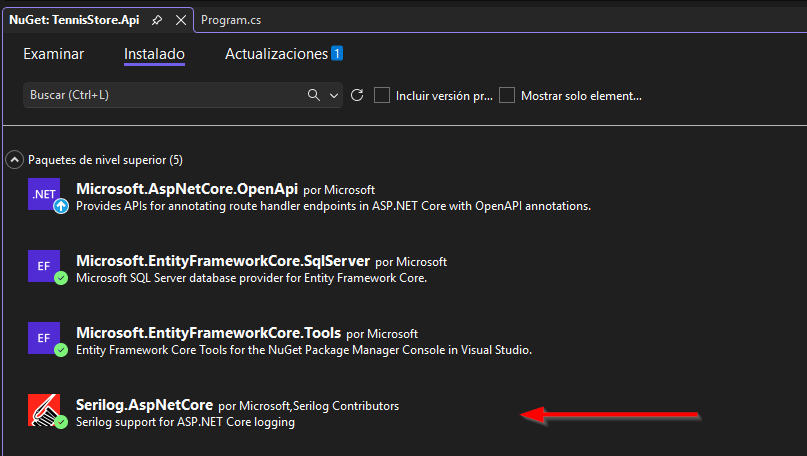Select the Serilog.AspNetCore package

(144, 405)
